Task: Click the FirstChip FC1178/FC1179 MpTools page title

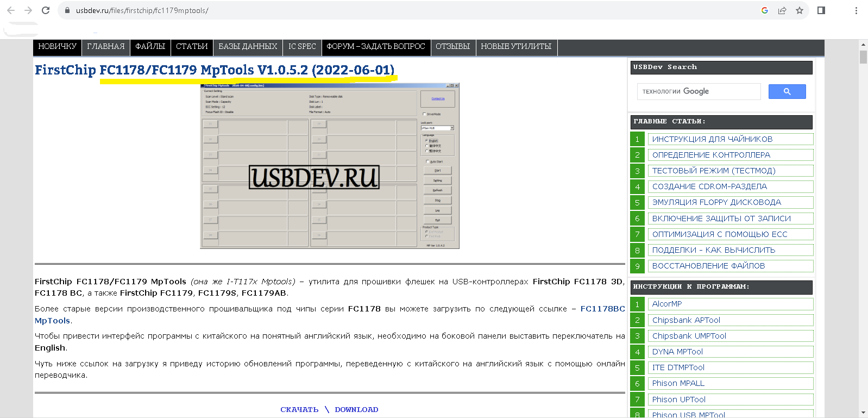Action: (215, 70)
